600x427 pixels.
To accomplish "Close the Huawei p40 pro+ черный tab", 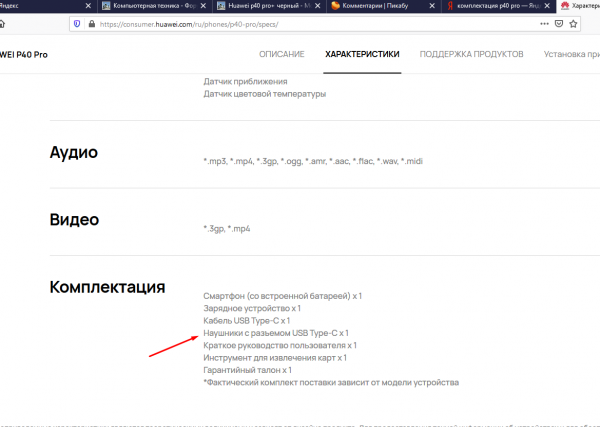I will [316, 6].
